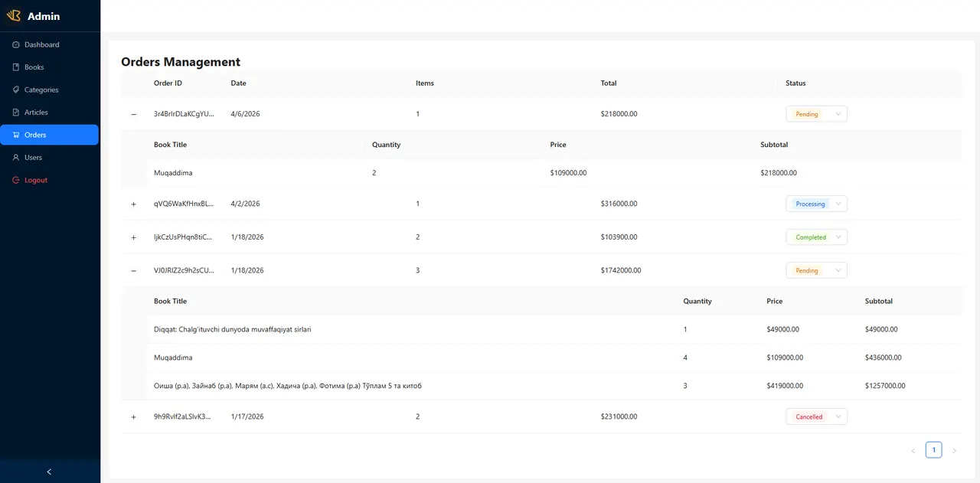Screen dimensions: 980x483
Task: Click price $109000.00 in first expanded order
Action: [568, 173]
